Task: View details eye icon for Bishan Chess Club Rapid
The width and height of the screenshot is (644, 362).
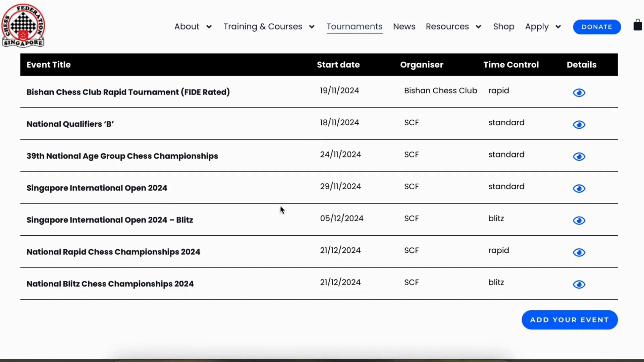Action: [x=579, y=93]
